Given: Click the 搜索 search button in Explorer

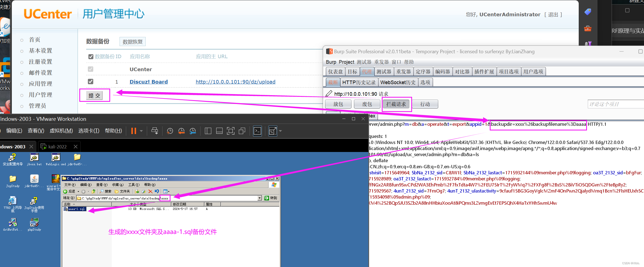Looking at the screenshot, I should (x=105, y=191).
